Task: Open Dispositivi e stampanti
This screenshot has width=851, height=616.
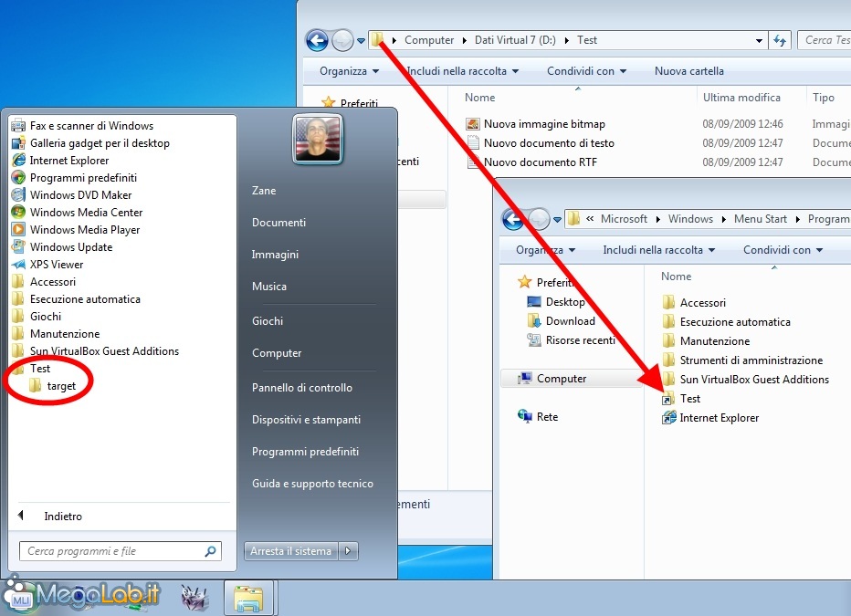Action: (306, 420)
